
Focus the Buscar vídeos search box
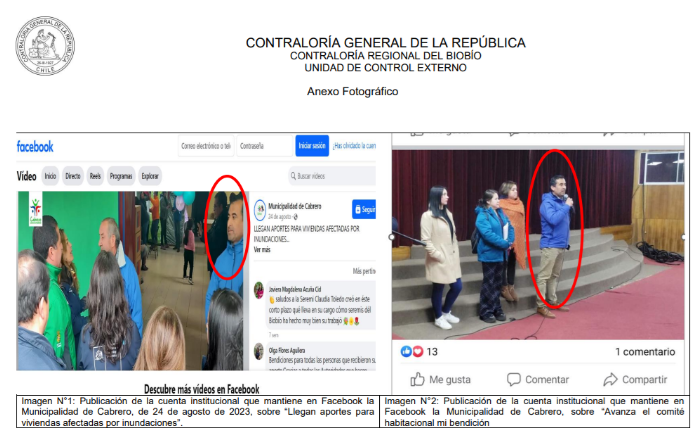[x=332, y=176]
